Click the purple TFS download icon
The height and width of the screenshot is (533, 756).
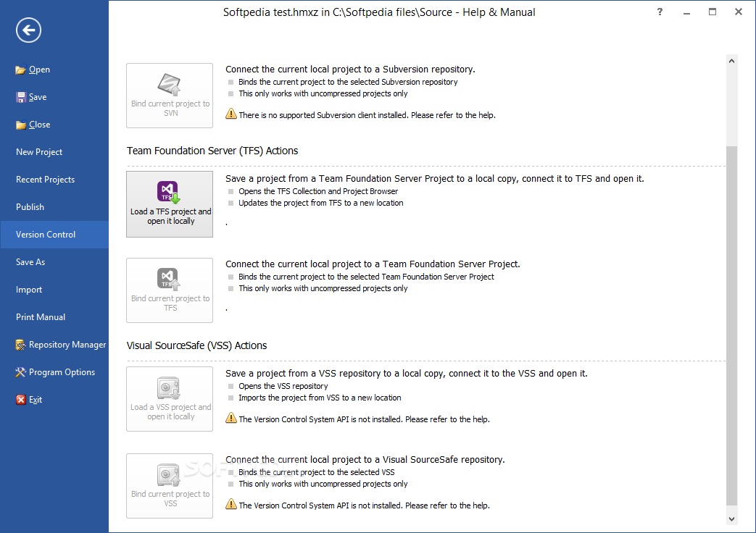coord(169,192)
